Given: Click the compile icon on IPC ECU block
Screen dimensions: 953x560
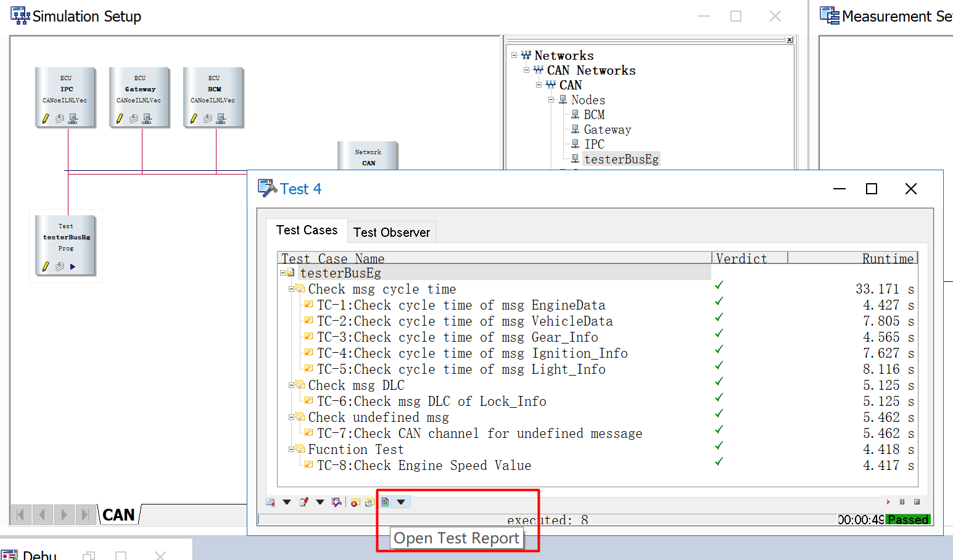Looking at the screenshot, I should click(60, 118).
